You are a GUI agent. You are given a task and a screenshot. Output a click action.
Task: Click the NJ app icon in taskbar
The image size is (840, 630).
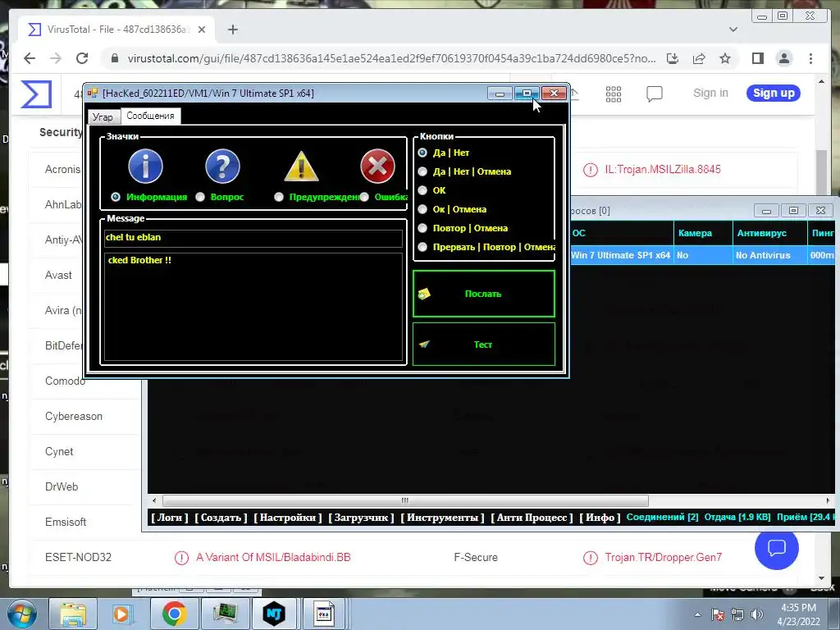(274, 614)
